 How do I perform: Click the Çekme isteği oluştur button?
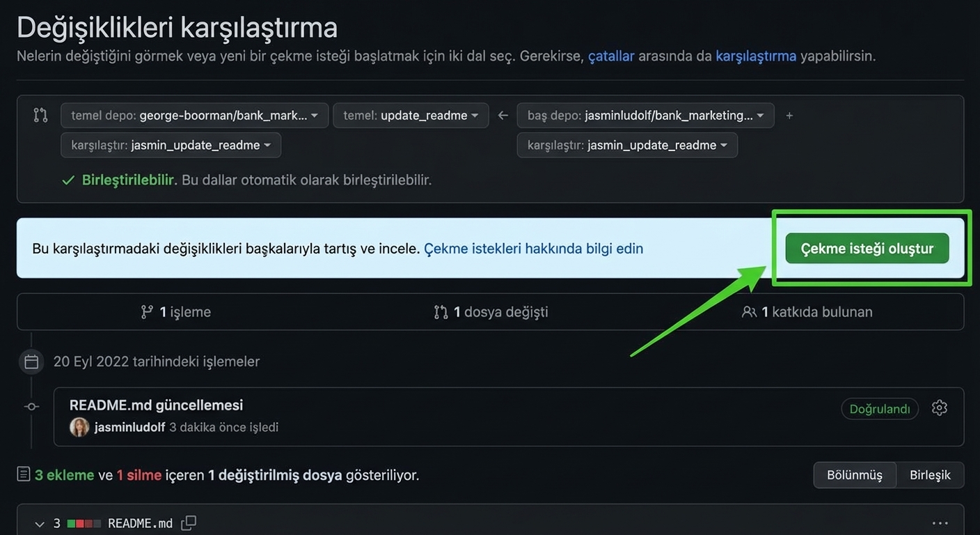pyautogui.click(x=866, y=248)
